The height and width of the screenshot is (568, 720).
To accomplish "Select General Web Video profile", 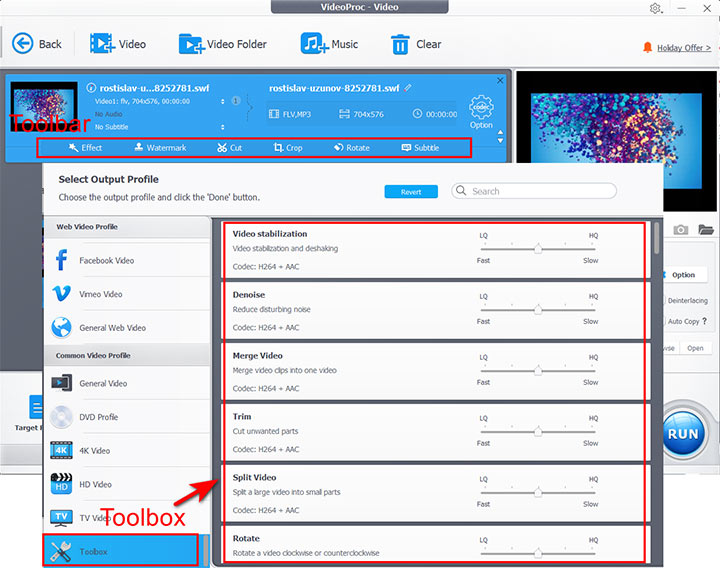I will tap(127, 328).
